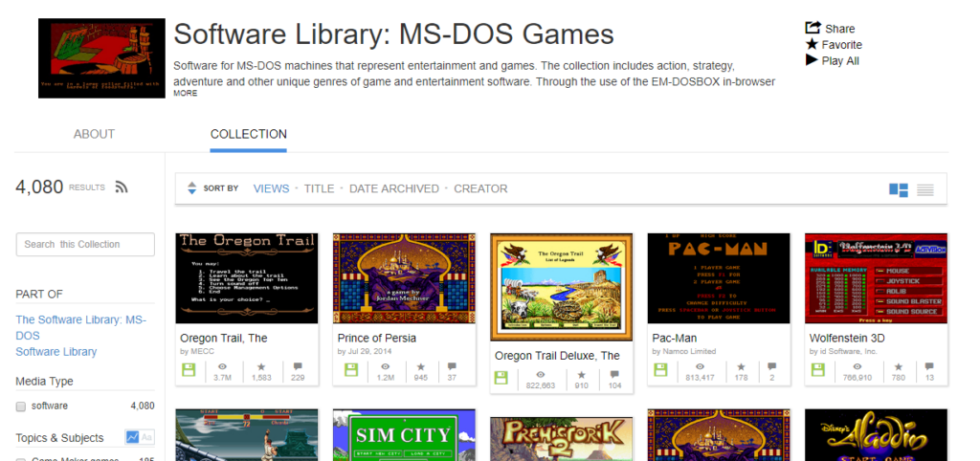980x461 pixels.
Task: Click favorites star on Prince of Persia card
Action: pos(420,366)
